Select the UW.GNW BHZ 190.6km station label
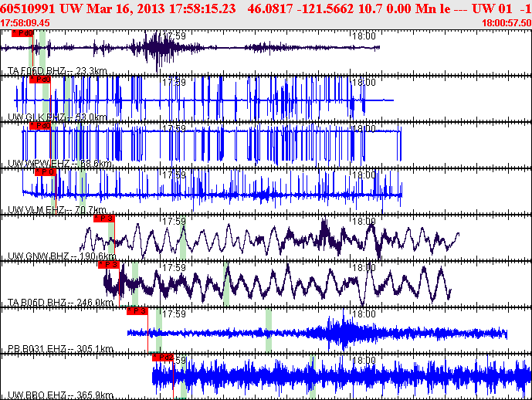Screen dimensions: 532x400 (x=61, y=256)
